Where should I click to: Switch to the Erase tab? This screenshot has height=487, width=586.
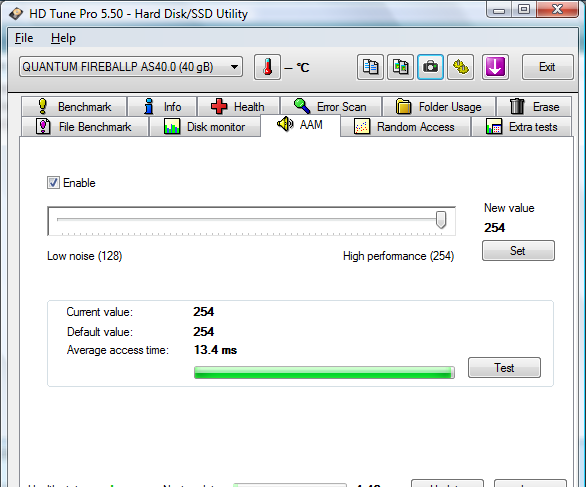pos(534,107)
